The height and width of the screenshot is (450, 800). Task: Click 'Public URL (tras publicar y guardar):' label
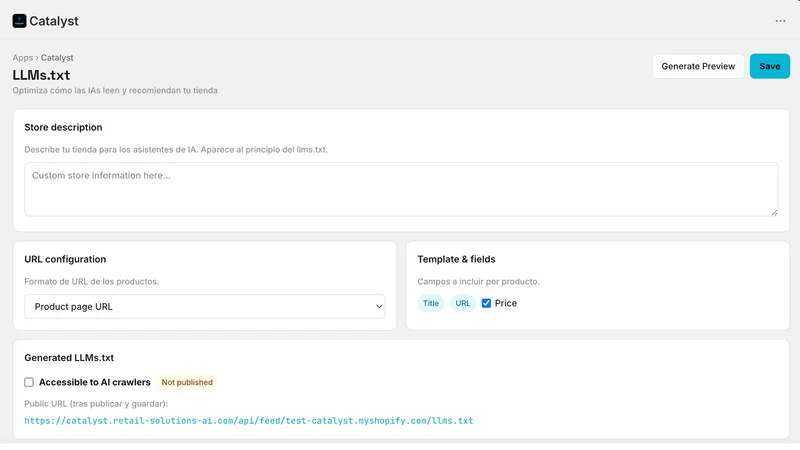tap(96, 404)
